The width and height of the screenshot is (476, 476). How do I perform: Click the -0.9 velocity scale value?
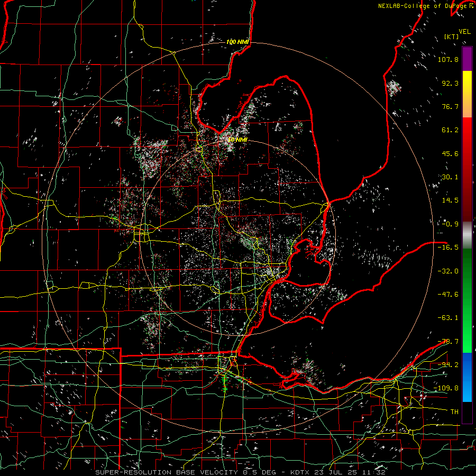pyautogui.click(x=450, y=224)
